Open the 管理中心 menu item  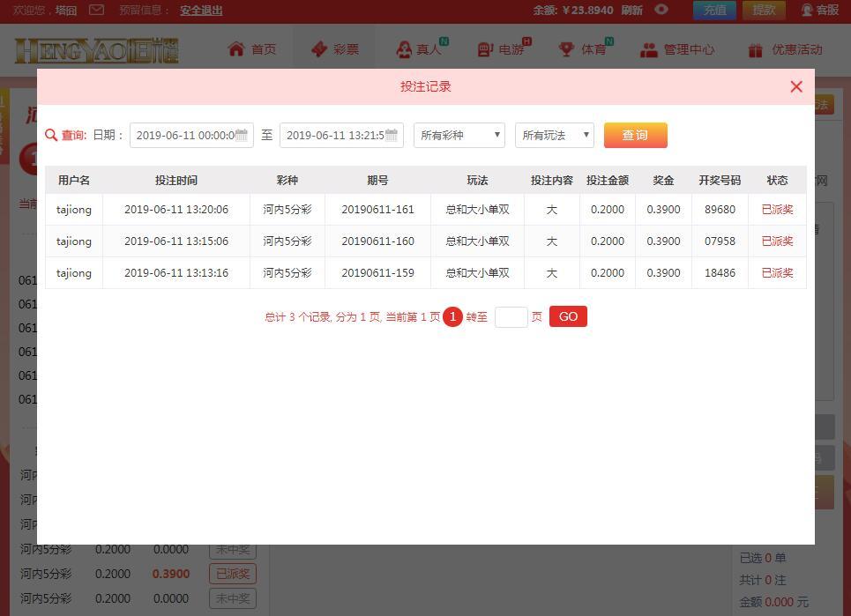pos(677,49)
